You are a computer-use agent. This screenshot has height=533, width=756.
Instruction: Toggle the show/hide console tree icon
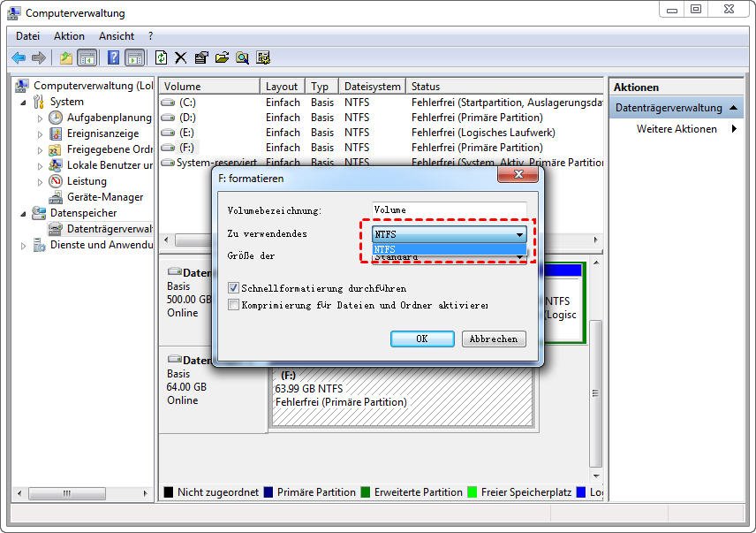[87, 58]
